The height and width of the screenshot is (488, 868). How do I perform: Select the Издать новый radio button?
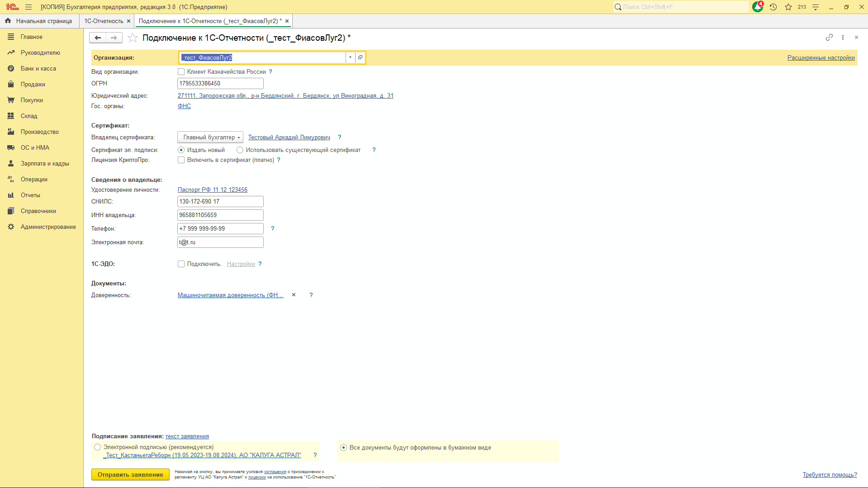click(181, 150)
